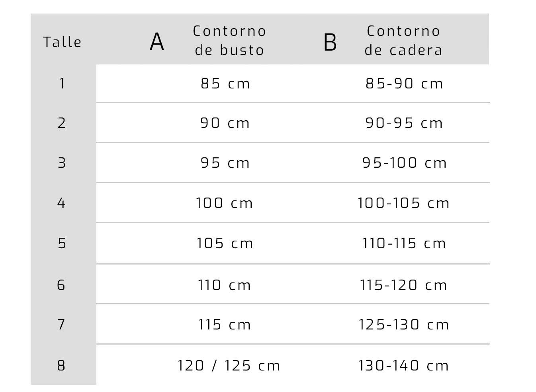This screenshot has height=392, width=536.
Task: Click the 85-90 cm hip cell
Action: tap(404, 83)
